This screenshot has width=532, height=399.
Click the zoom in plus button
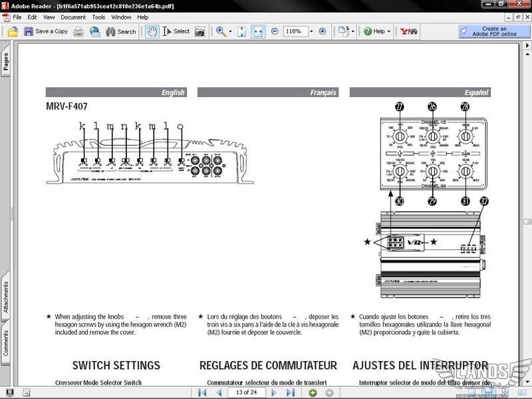323,31
